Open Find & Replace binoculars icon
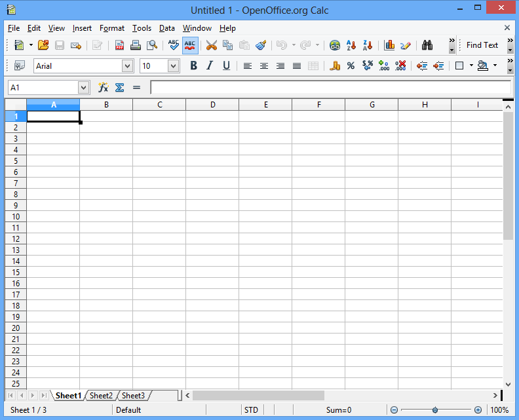The height and width of the screenshot is (420, 519). pyautogui.click(x=427, y=45)
